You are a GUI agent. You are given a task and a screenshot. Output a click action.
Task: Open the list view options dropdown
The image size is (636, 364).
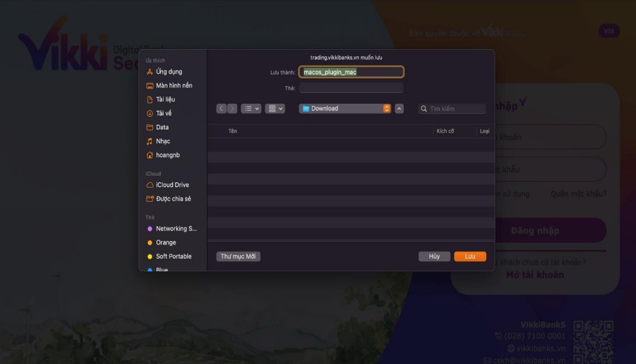(251, 108)
